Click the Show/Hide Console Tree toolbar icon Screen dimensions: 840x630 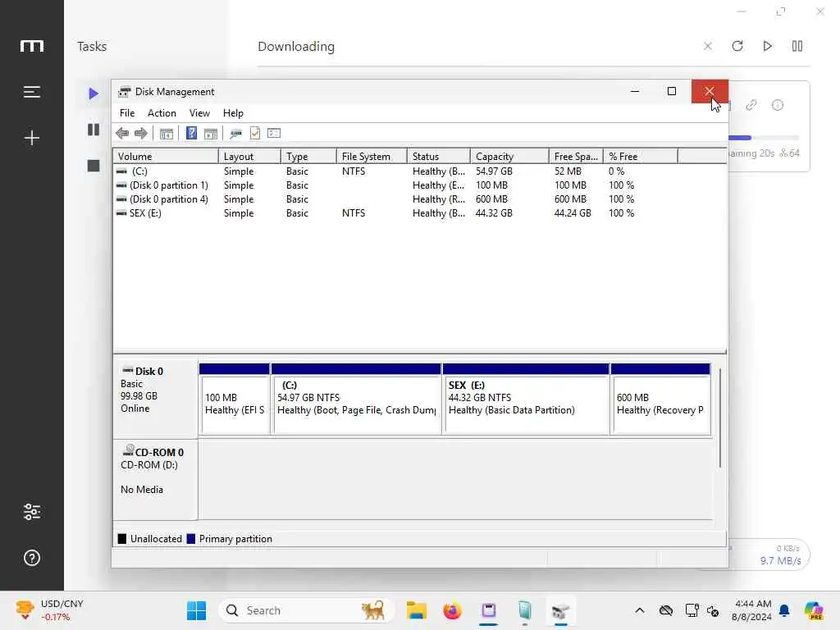pyautogui.click(x=167, y=134)
